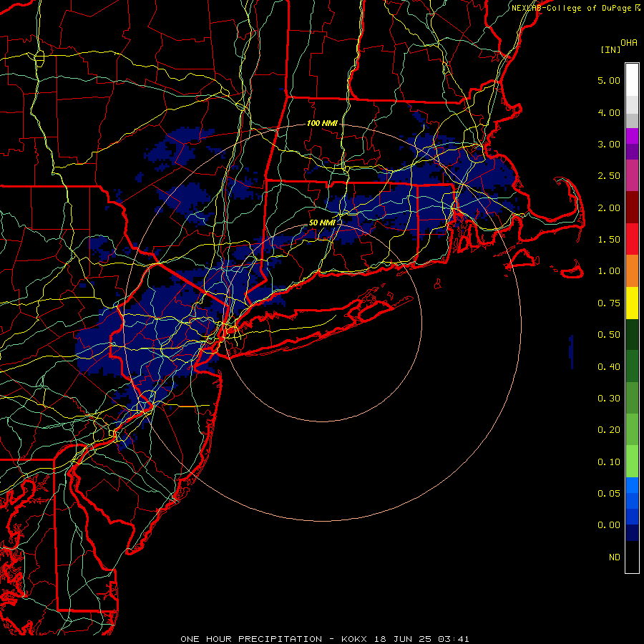644x644 pixels.
Task: Click the bright red swatch near 1.50
Action: point(632,239)
